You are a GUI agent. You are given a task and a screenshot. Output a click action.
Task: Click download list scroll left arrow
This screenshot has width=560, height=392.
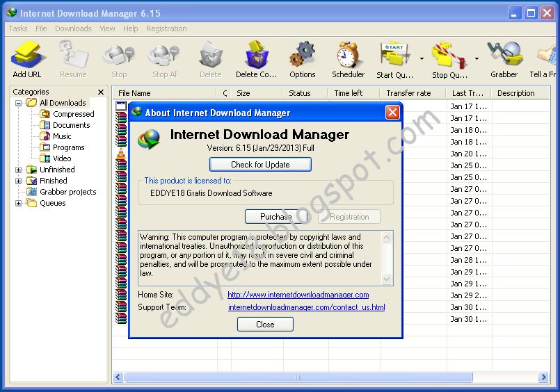click(118, 377)
